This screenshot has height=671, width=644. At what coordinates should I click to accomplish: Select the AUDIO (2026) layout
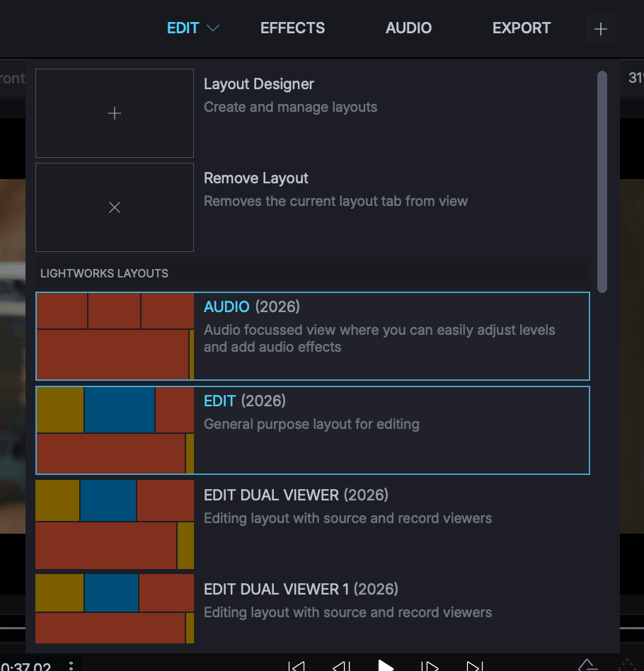pos(312,336)
